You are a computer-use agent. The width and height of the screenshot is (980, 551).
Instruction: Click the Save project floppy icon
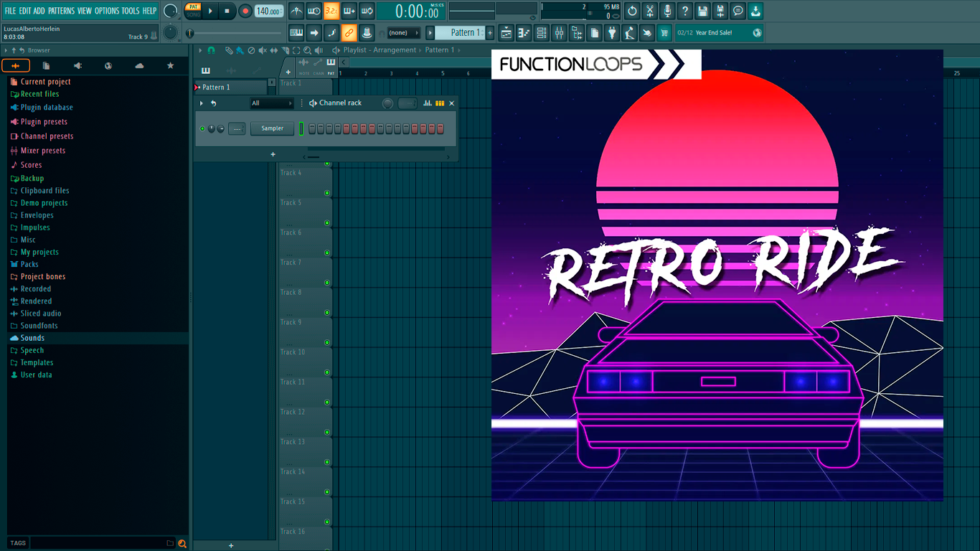click(702, 11)
